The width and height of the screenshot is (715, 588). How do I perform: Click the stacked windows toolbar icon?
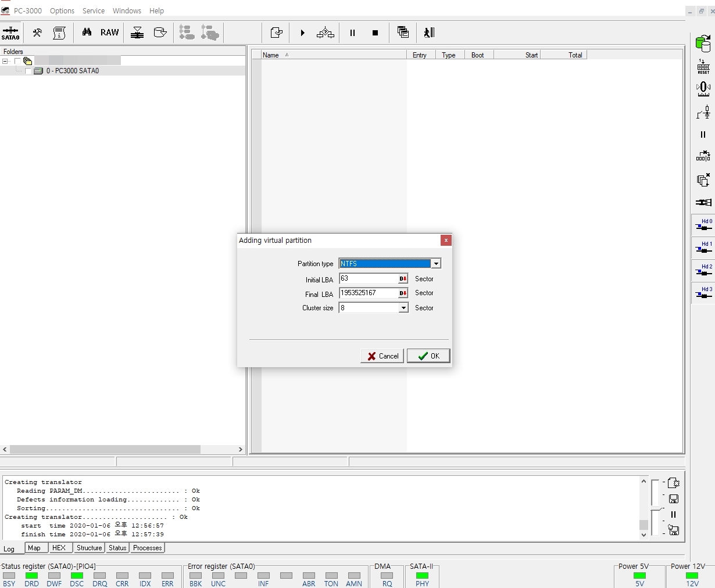pos(403,33)
